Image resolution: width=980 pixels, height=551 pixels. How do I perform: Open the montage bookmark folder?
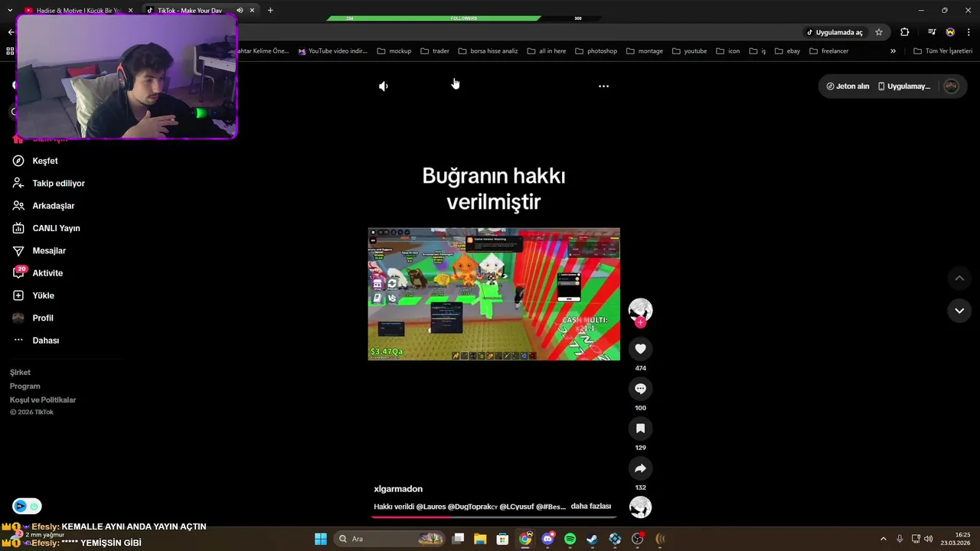(645, 51)
